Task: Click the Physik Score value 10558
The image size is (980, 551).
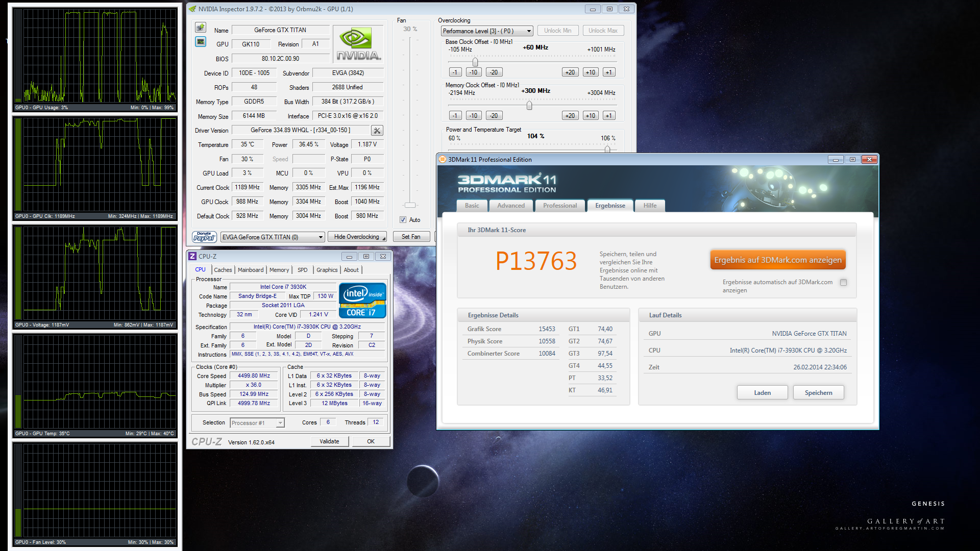Action: [547, 341]
